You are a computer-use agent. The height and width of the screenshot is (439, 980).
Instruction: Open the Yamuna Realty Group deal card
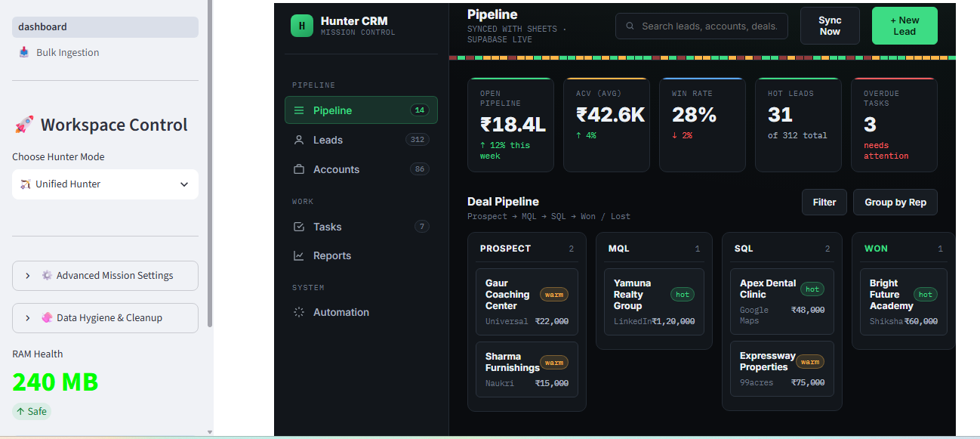[x=654, y=301]
